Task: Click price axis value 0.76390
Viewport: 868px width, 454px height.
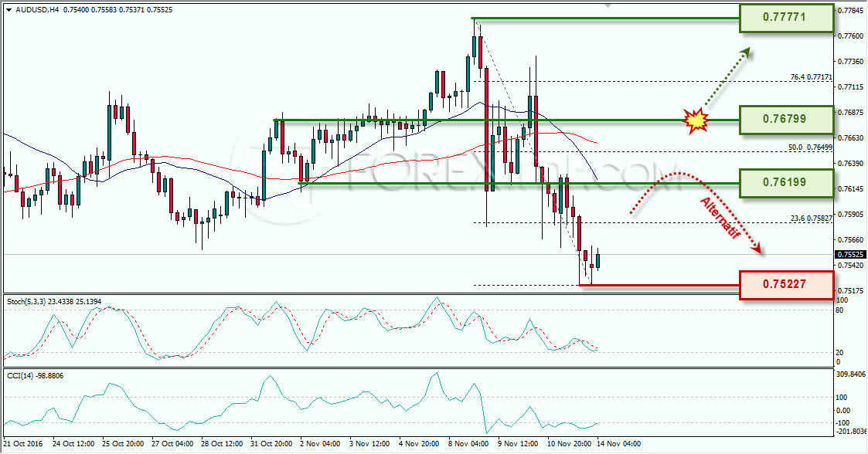Action: (x=851, y=163)
